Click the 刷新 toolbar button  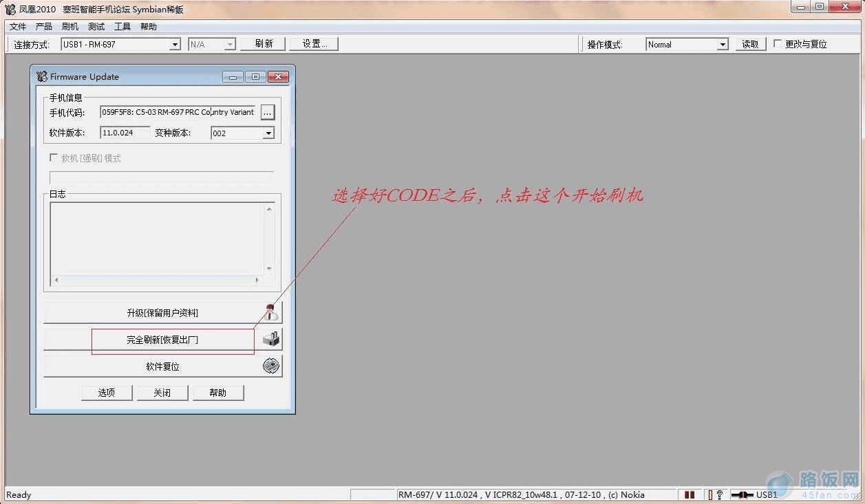coord(264,44)
